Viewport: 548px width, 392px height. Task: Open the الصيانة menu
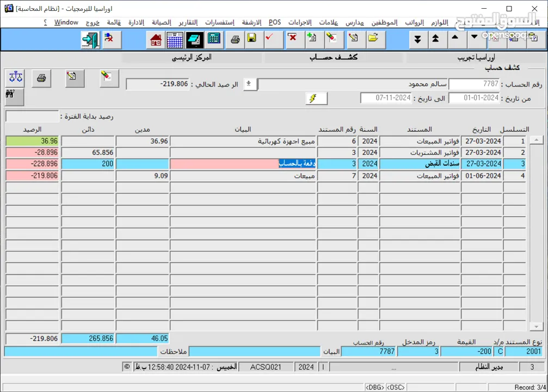161,22
